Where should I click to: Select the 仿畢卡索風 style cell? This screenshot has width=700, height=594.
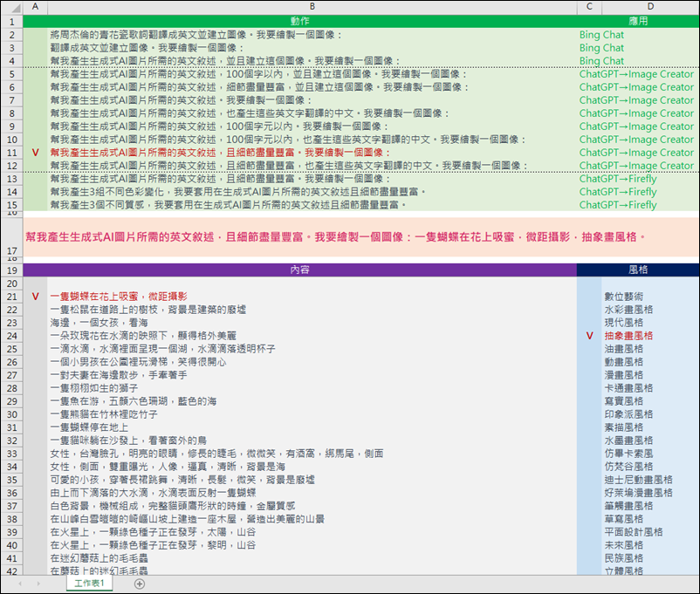coord(650,454)
